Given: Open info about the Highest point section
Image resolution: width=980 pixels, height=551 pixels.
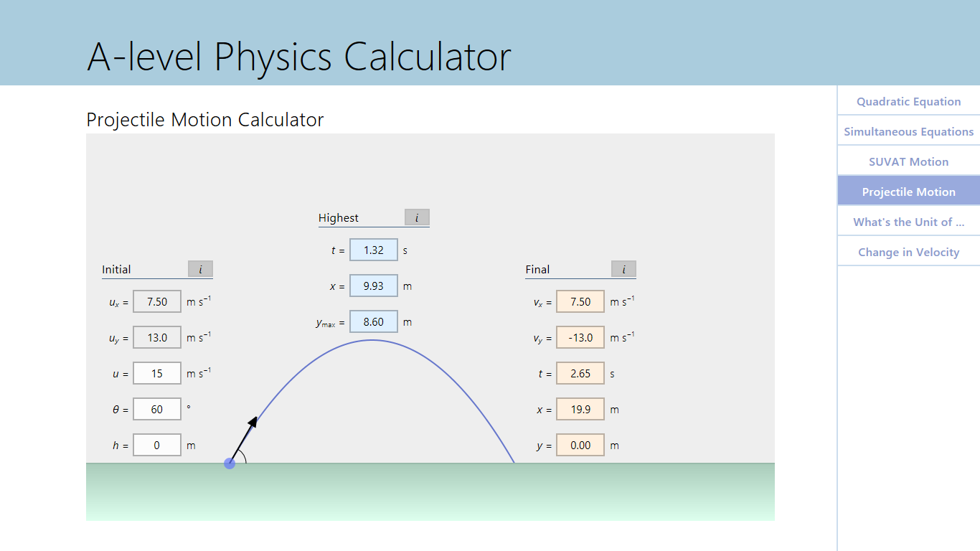Looking at the screenshot, I should tap(417, 217).
